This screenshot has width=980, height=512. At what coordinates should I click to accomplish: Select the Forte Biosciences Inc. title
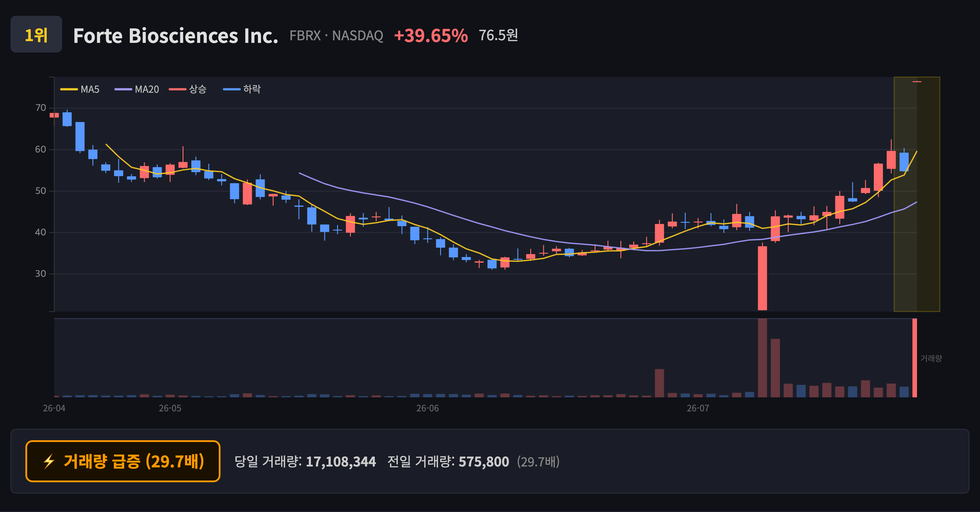point(175,36)
